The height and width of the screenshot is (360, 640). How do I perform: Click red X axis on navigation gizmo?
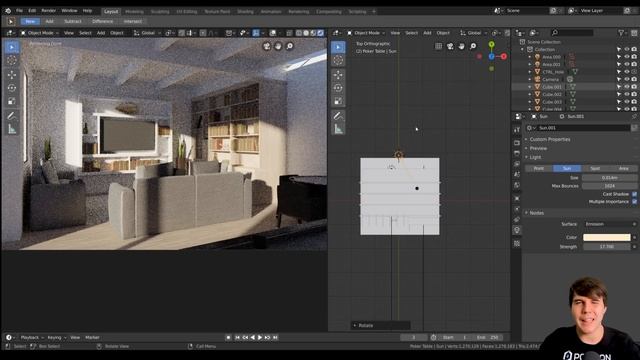click(x=504, y=56)
